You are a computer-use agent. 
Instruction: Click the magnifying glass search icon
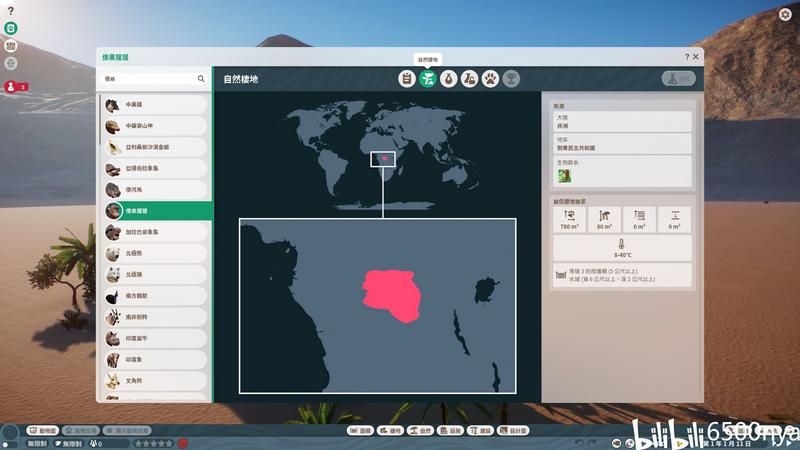point(201,79)
